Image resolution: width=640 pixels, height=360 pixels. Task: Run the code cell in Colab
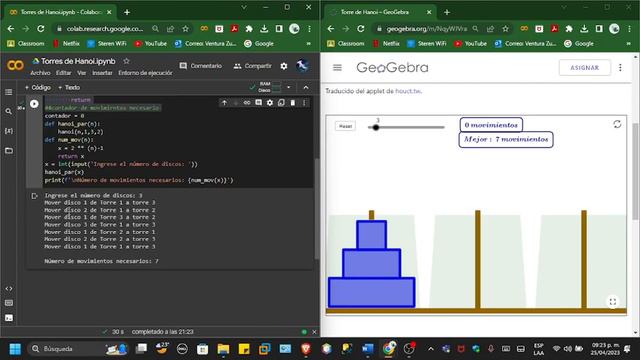(x=34, y=104)
